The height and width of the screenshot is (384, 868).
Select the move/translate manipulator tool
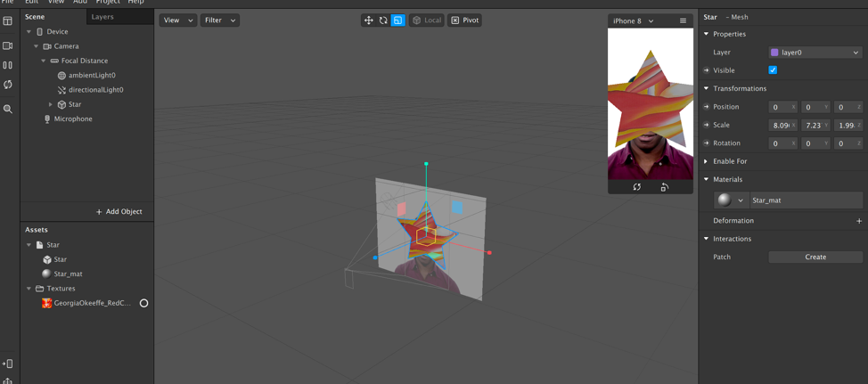(x=368, y=20)
